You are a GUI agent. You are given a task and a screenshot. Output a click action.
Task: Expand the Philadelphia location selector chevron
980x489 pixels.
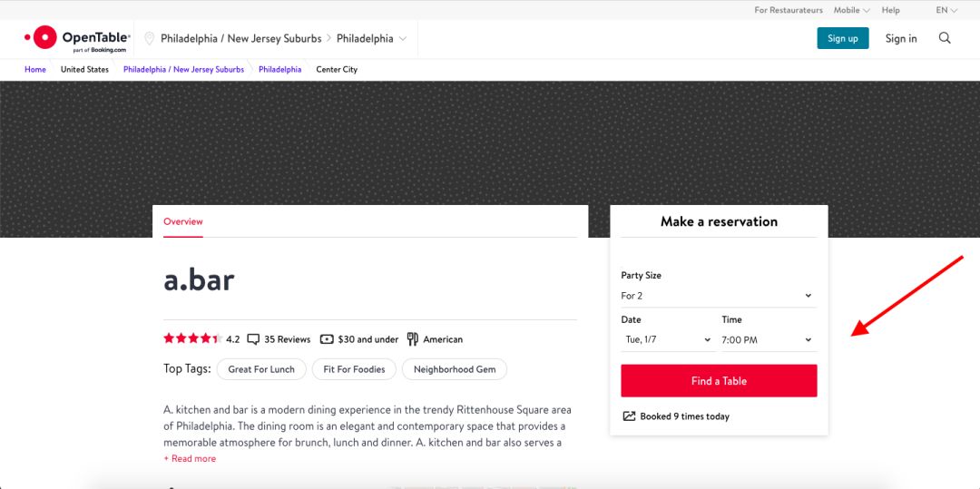403,39
